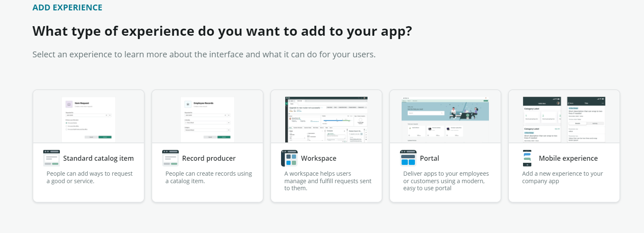This screenshot has width=644, height=233.
Task: Open the Employee Records preview thumbnail
Action: point(207,120)
